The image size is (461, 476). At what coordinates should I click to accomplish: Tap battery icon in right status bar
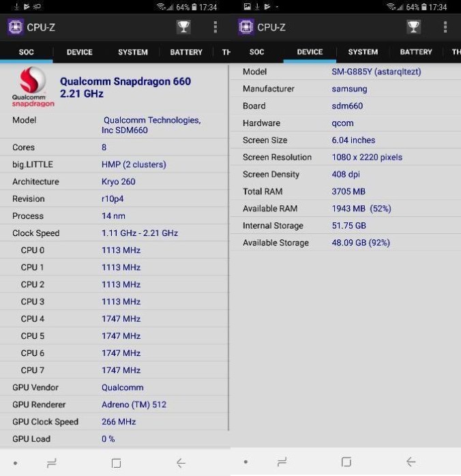424,7
